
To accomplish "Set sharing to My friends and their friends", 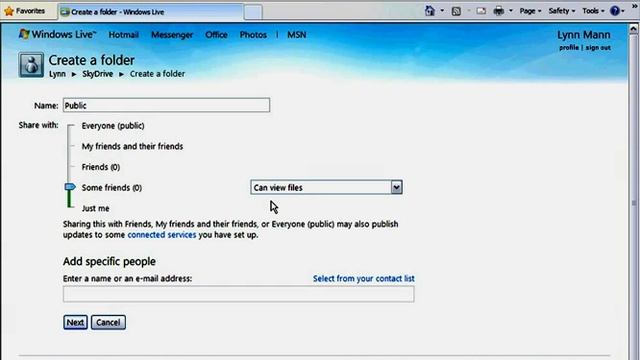I will coord(132,146).
